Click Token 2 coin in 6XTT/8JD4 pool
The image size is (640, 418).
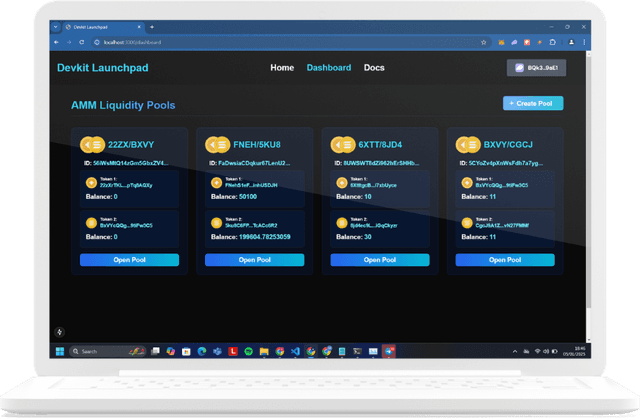(x=342, y=223)
